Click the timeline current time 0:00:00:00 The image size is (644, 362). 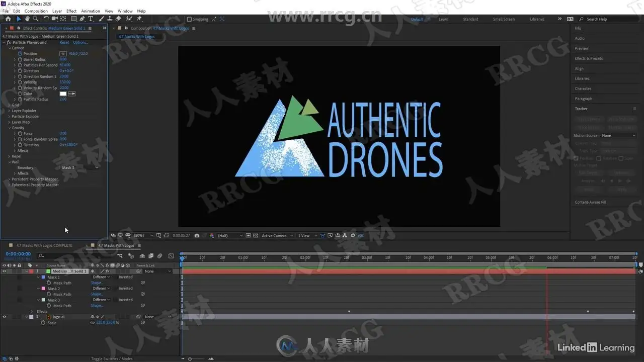pyautogui.click(x=18, y=254)
